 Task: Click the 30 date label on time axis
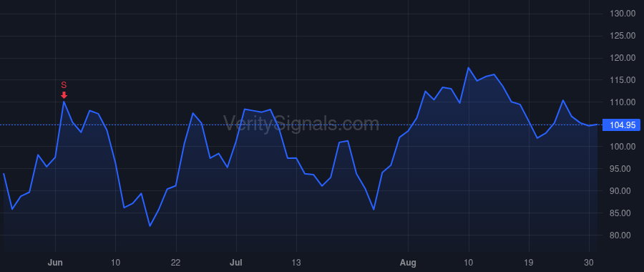[589, 263]
